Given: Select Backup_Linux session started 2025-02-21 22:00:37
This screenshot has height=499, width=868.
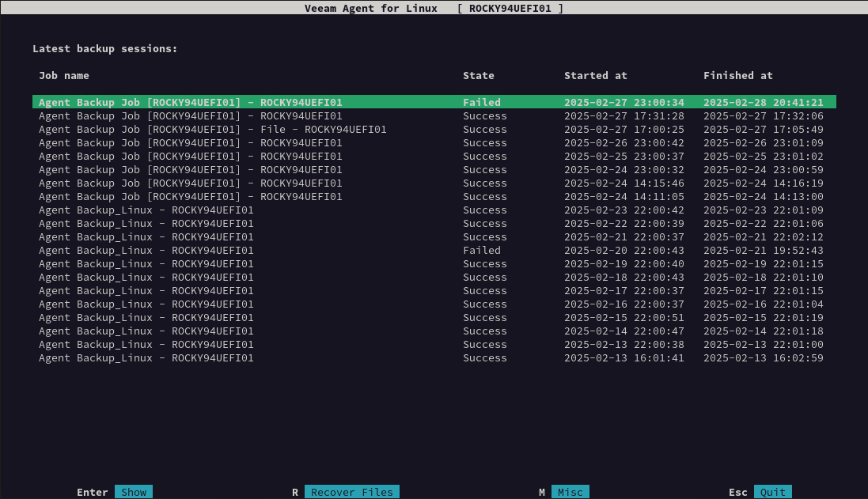Looking at the screenshot, I should 434,236.
